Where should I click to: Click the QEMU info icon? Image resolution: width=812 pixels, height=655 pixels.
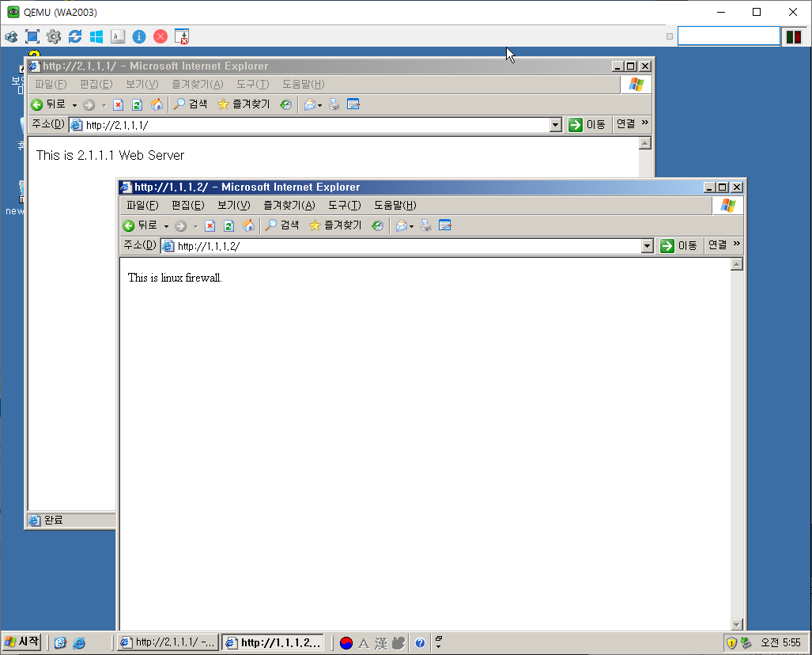pos(139,36)
